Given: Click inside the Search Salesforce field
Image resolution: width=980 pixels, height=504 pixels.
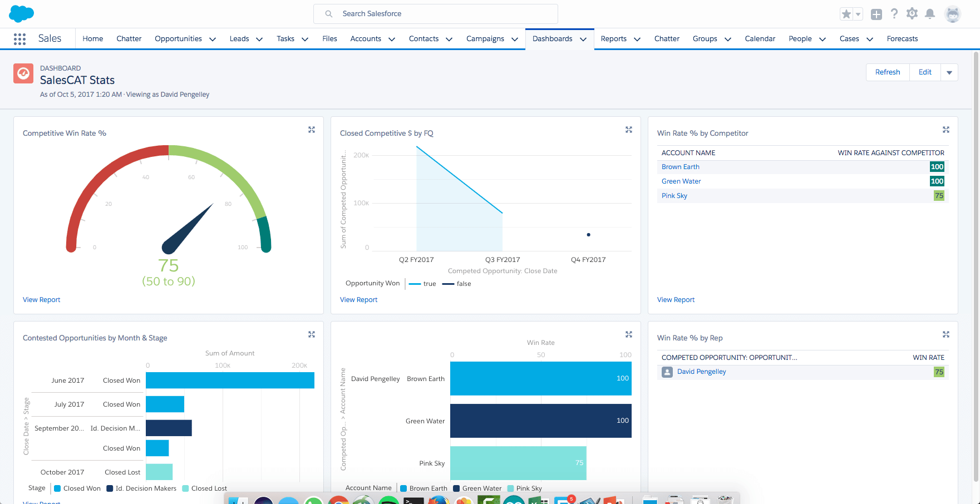Looking at the screenshot, I should (436, 13).
